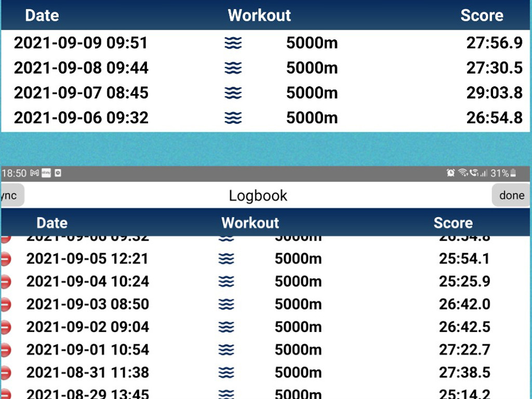Select the lower Date column header
The image size is (532, 399).
[52, 223]
